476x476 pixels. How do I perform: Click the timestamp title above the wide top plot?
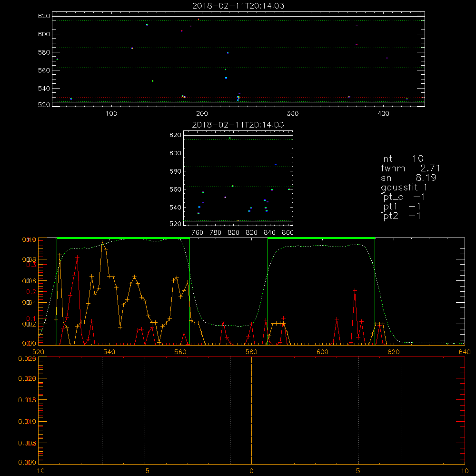238,6
